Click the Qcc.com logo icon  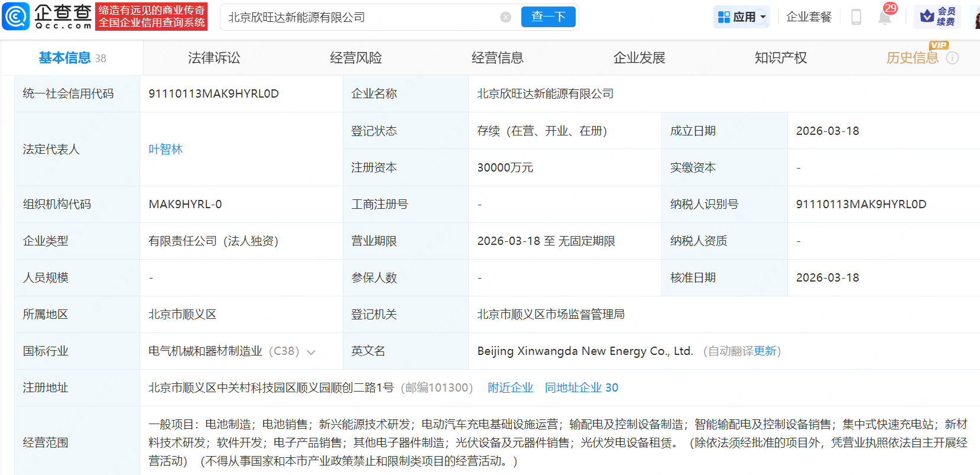point(16,17)
